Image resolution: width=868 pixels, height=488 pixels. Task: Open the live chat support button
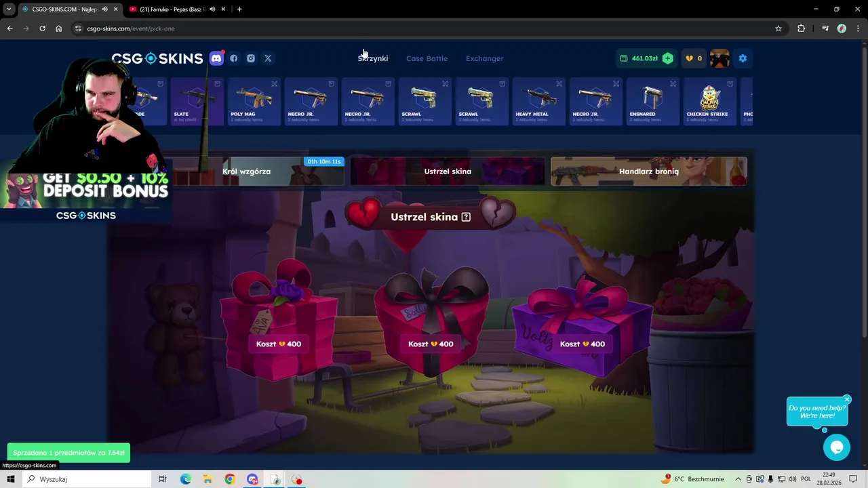click(x=837, y=447)
